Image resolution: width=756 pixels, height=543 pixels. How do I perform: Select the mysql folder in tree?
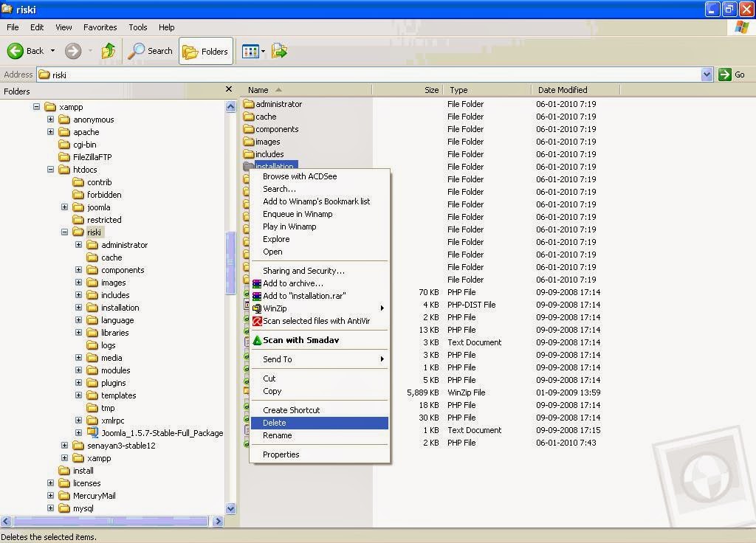coord(76,508)
